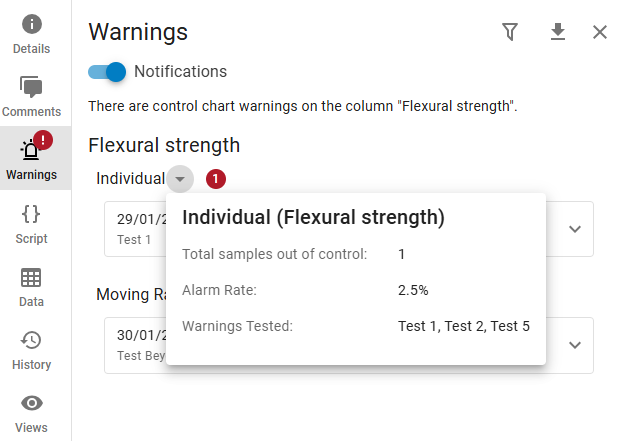Click the Individual section label

point(130,179)
